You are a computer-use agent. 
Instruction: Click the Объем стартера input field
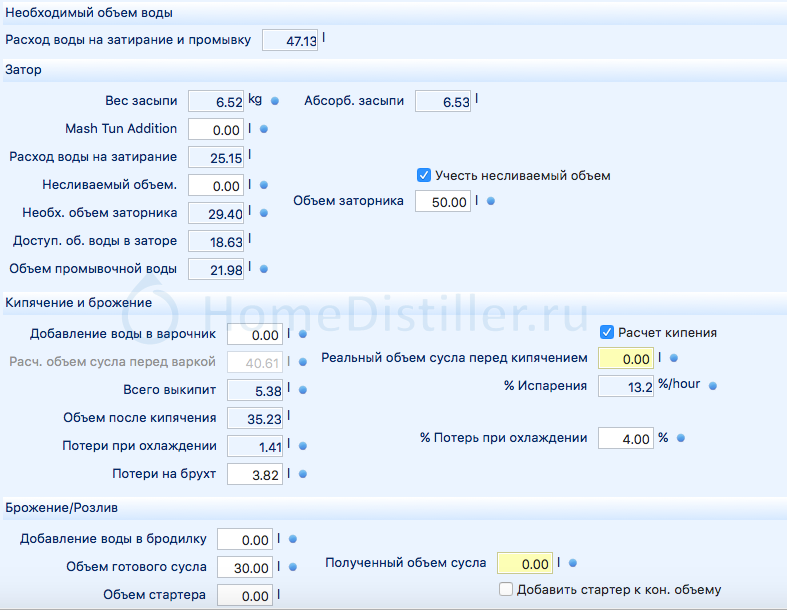[x=244, y=596]
